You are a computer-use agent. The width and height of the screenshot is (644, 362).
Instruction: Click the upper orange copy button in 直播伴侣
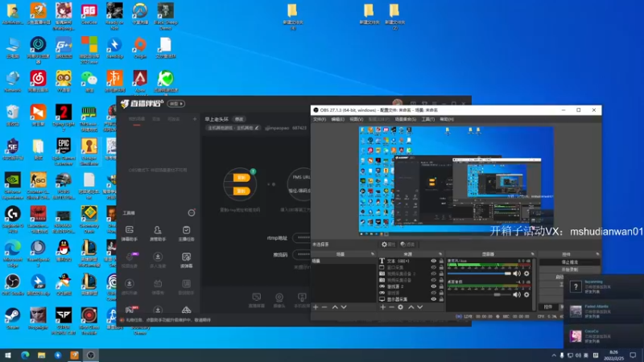[x=241, y=177]
